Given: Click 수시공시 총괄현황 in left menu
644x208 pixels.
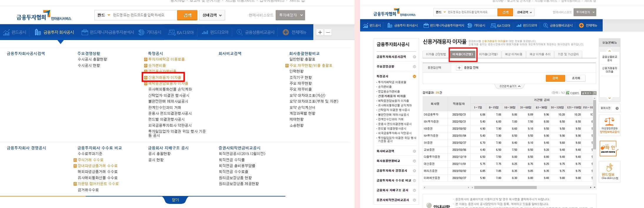Looking at the screenshot, I should tap(92, 59).
